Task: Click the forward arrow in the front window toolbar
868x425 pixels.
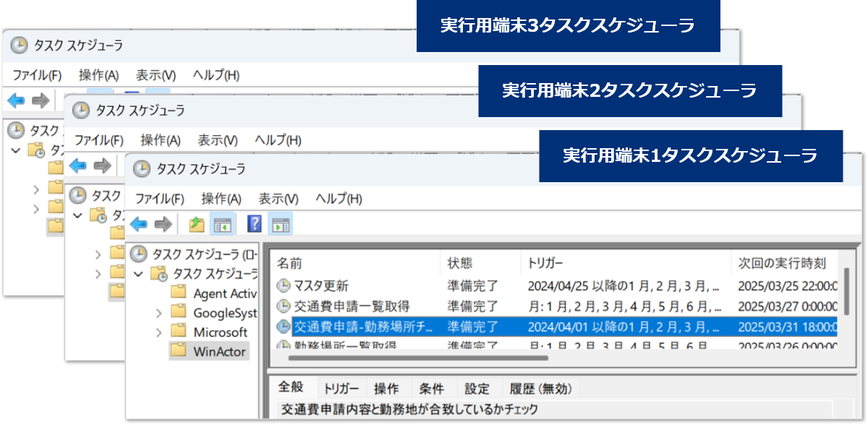Action: [163, 225]
